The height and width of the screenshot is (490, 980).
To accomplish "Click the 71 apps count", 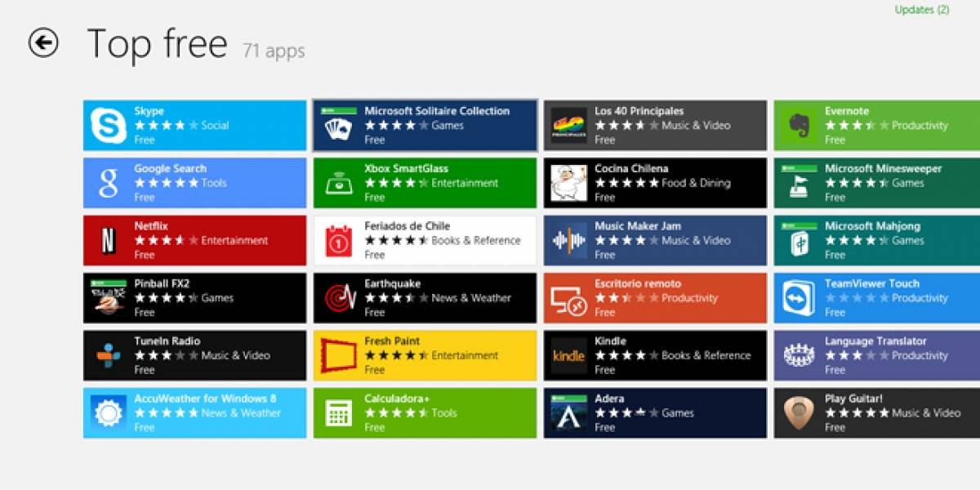I will [x=274, y=51].
